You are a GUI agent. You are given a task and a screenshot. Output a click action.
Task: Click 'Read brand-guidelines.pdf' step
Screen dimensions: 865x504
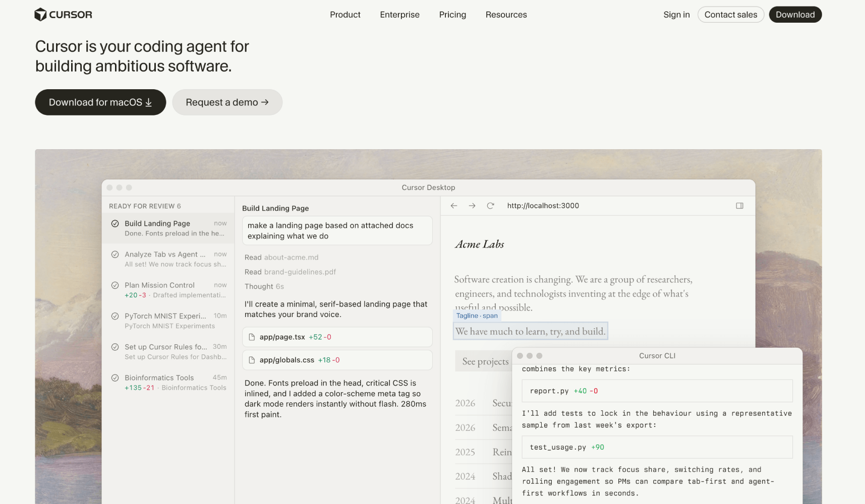click(x=290, y=272)
